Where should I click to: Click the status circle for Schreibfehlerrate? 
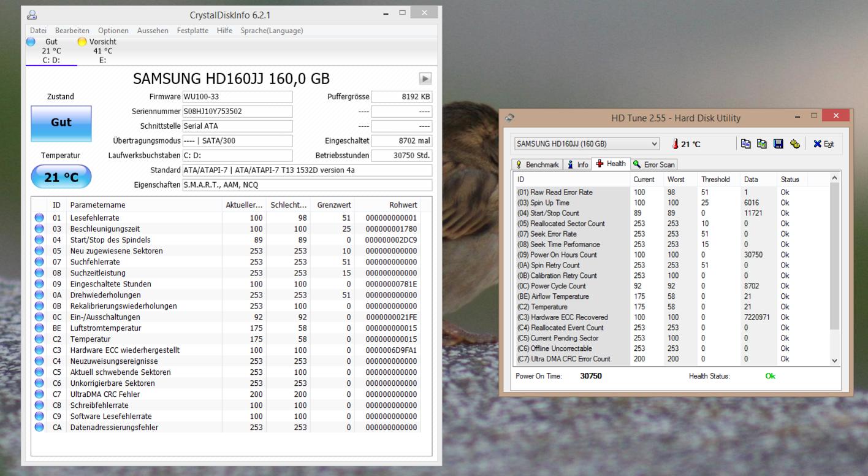[39, 405]
